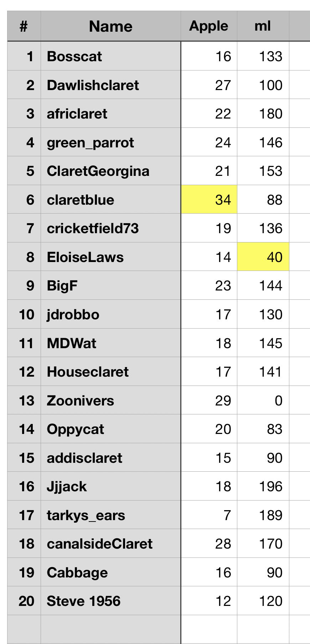The width and height of the screenshot is (310, 644).
Task: Click the ml column header
Action: [x=263, y=26]
